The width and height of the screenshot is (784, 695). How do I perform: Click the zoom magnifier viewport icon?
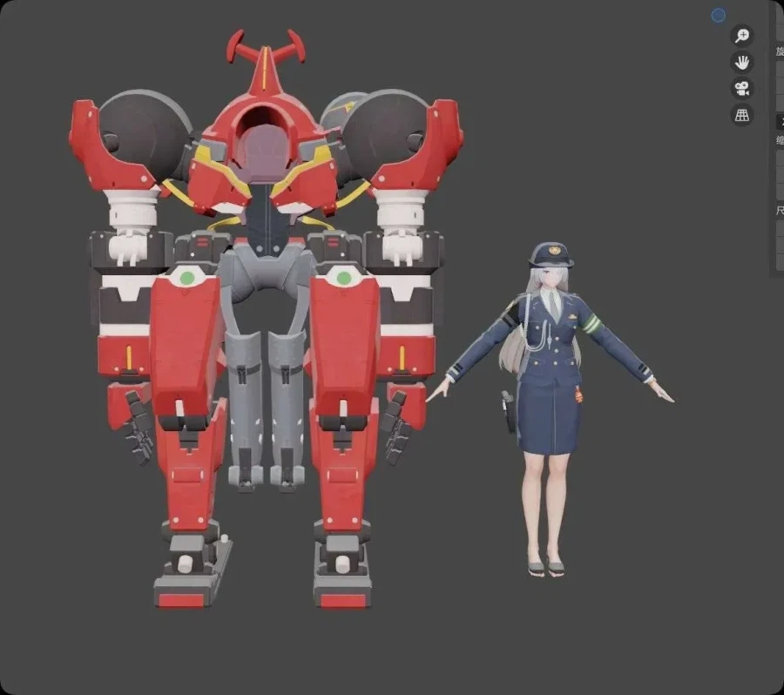point(742,36)
